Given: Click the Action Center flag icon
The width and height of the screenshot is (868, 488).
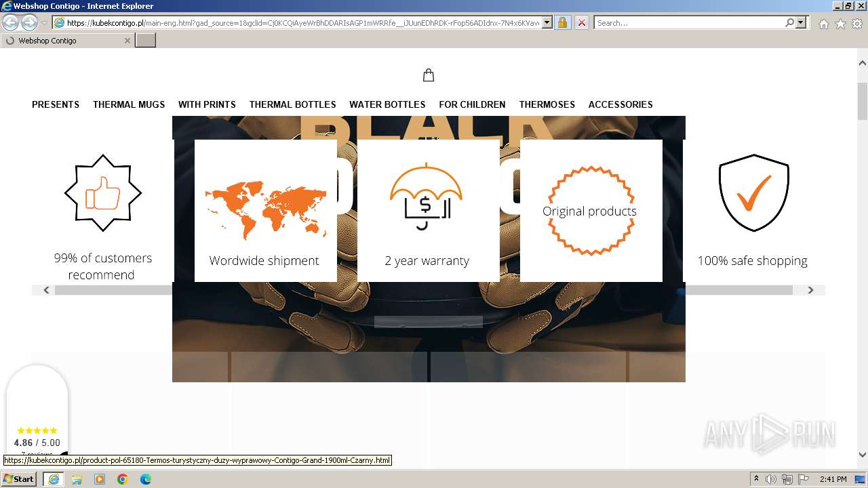Looking at the screenshot, I should (804, 479).
